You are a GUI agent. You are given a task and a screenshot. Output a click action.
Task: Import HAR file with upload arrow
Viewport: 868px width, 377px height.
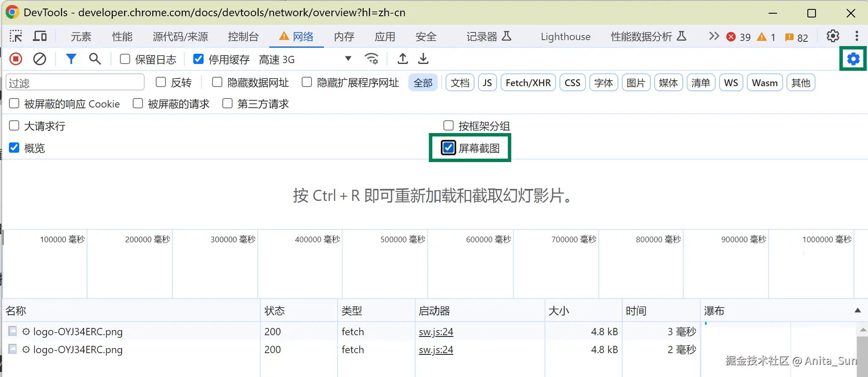click(402, 59)
